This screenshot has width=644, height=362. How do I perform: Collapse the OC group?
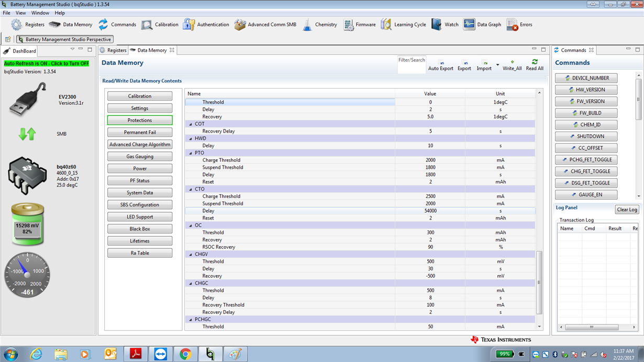[x=191, y=225]
